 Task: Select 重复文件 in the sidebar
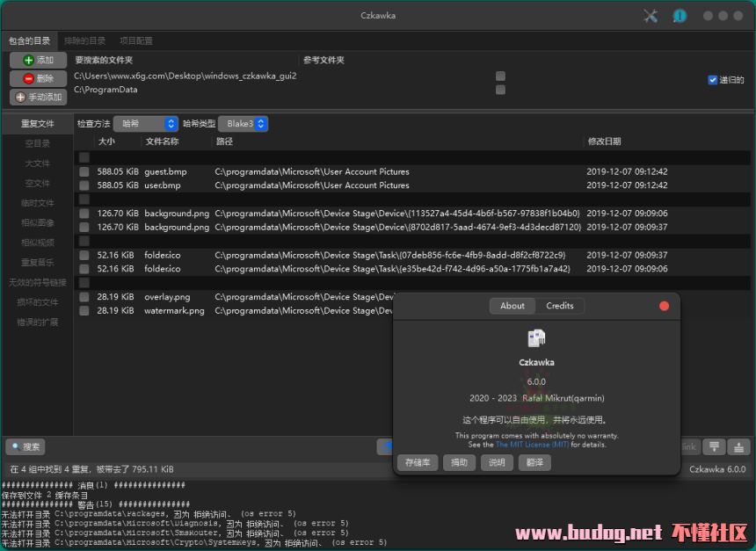click(x=38, y=124)
